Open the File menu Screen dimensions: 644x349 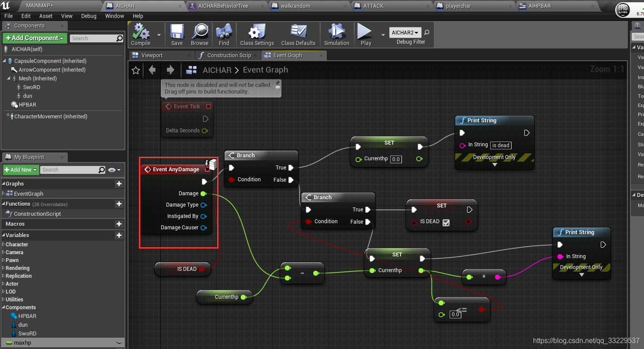9,16
